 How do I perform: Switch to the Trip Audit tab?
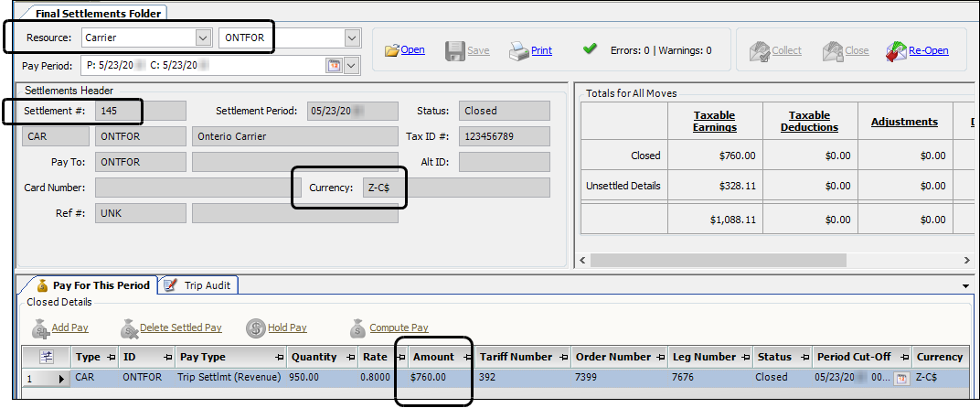[x=198, y=285]
